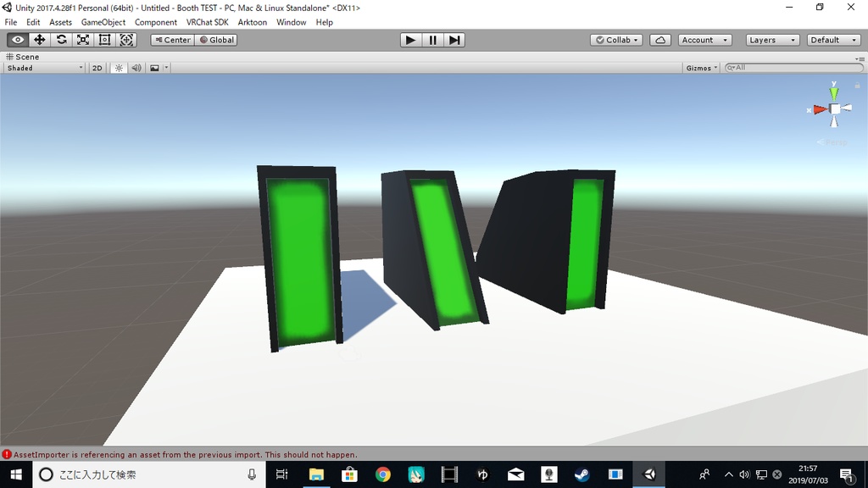Toggle scene audio speaker icon
Image resolution: width=868 pixels, height=488 pixels.
pos(136,68)
